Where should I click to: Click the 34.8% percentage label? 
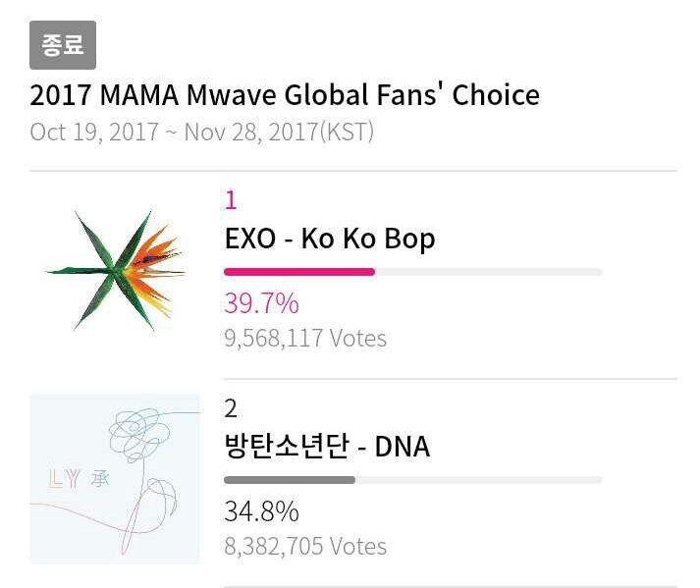click(x=261, y=511)
